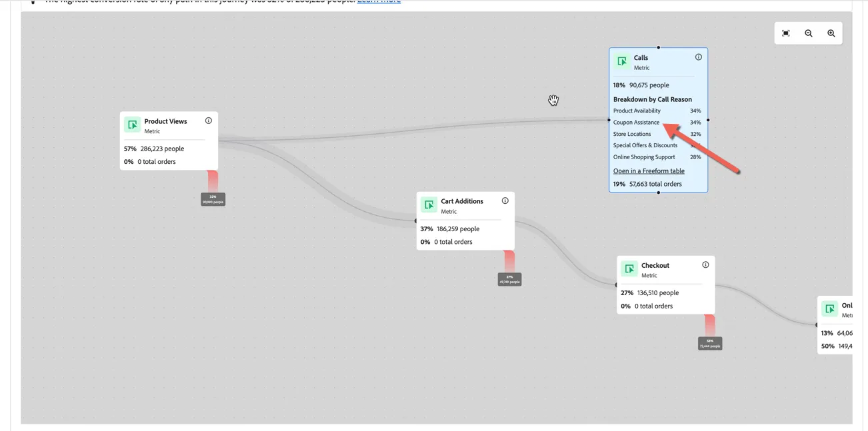The height and width of the screenshot is (431, 868).
Task: Click the red fallout bar under Cart Additions
Action: 509,261
